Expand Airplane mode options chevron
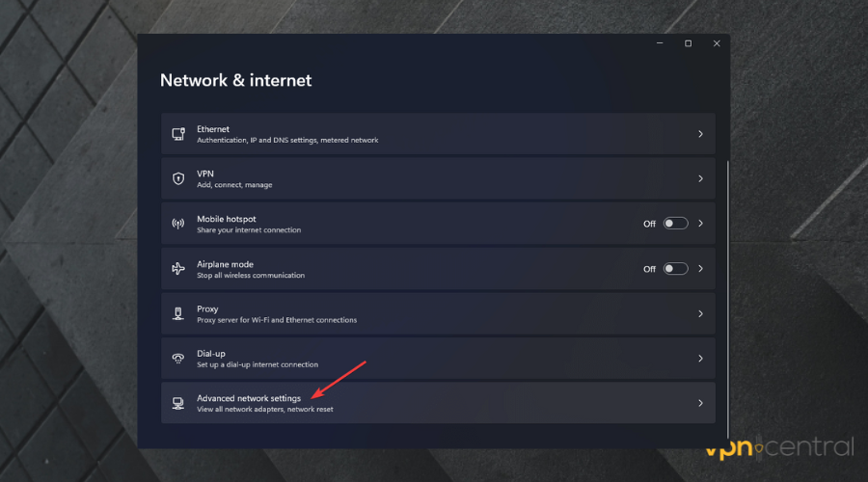Image resolution: width=868 pixels, height=482 pixels. 700,269
